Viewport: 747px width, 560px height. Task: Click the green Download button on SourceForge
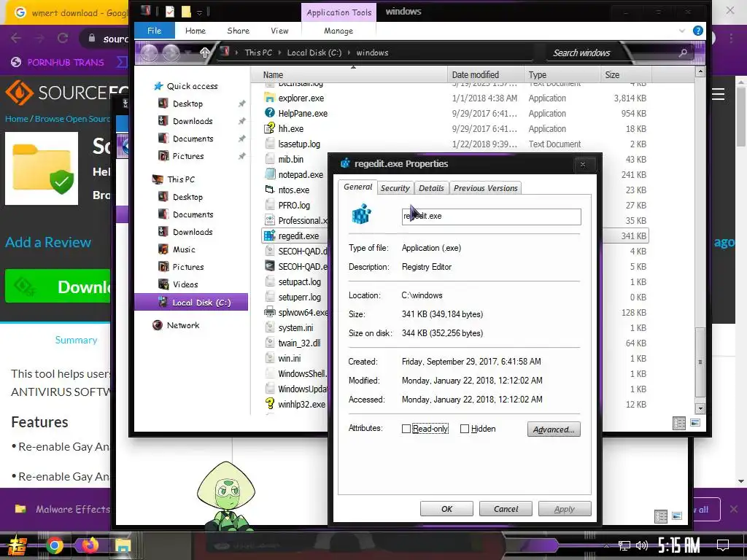[58, 286]
